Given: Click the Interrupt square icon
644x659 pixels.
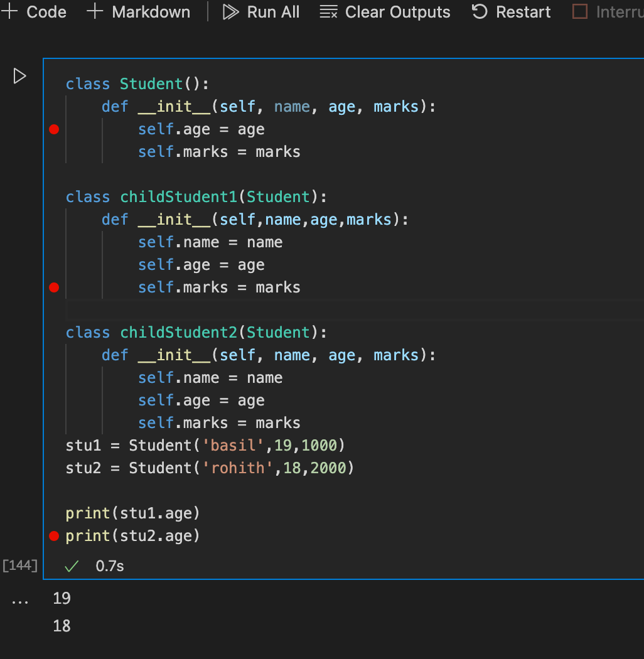Looking at the screenshot, I should [579, 11].
